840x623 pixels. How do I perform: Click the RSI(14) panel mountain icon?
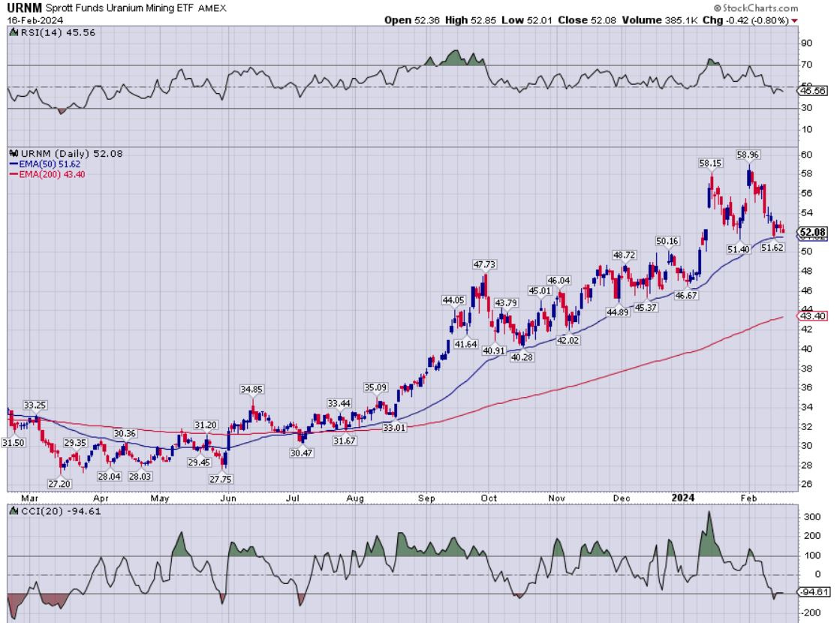pos(14,33)
